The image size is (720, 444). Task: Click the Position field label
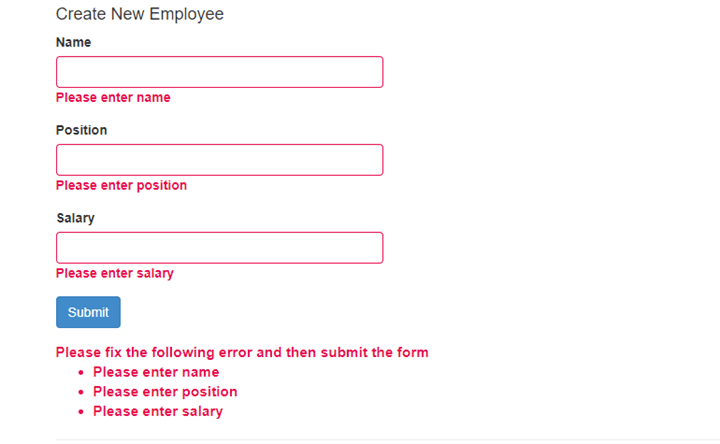click(81, 130)
